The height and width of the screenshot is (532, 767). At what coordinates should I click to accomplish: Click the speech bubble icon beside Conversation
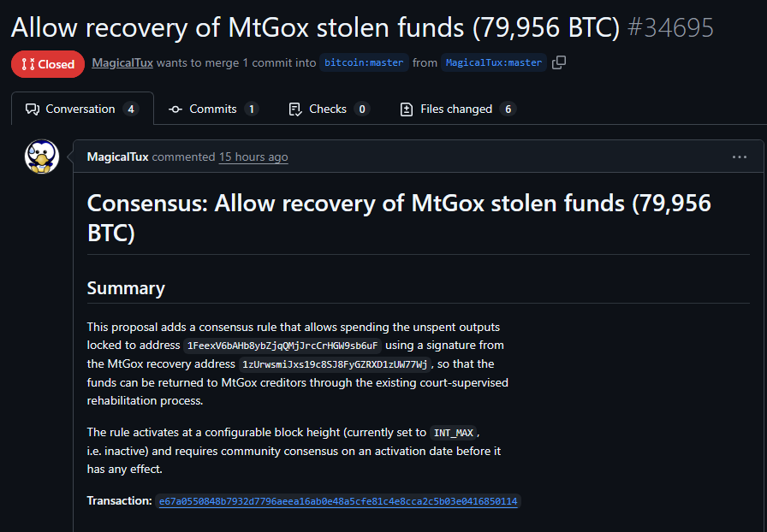coord(33,109)
